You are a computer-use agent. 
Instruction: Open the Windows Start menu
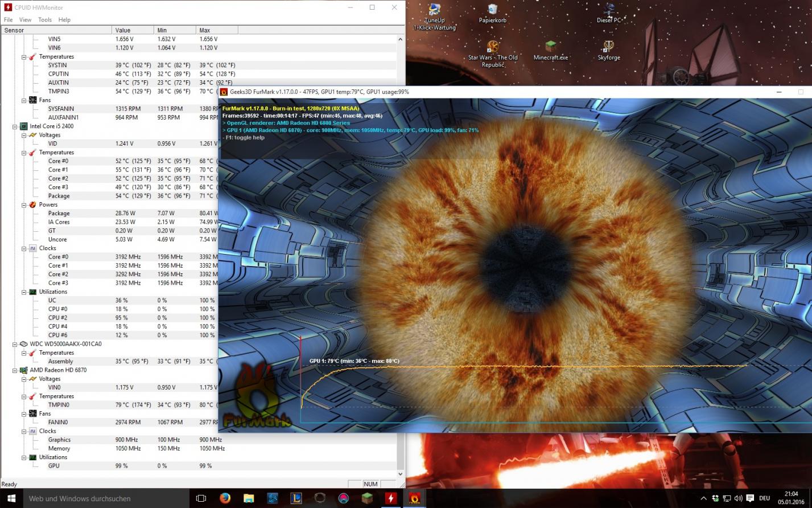11,498
